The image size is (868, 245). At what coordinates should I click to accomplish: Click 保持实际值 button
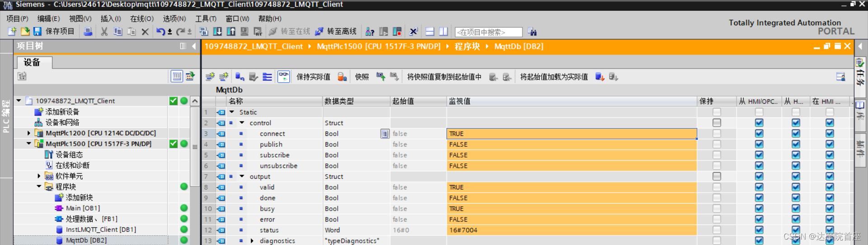point(313,77)
